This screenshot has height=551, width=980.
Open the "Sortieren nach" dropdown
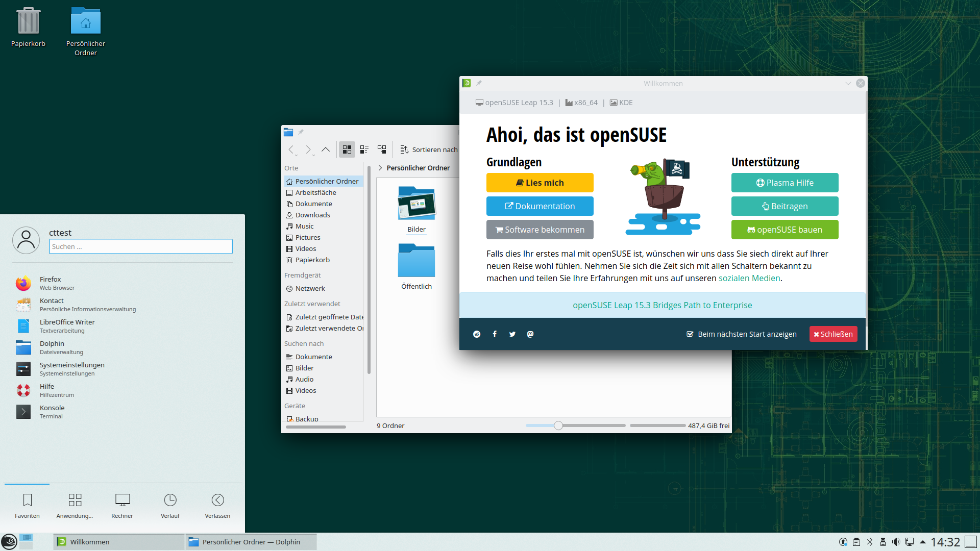429,149
